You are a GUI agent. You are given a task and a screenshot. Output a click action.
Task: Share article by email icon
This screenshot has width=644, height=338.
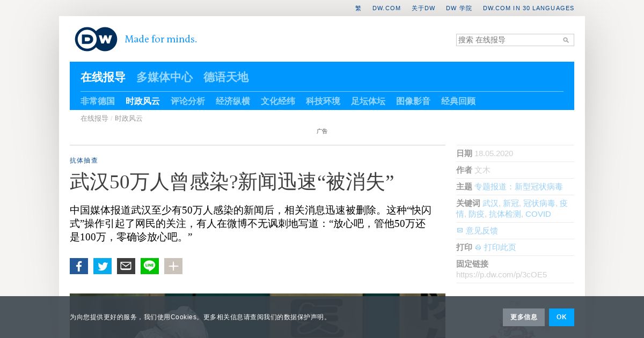(x=126, y=266)
